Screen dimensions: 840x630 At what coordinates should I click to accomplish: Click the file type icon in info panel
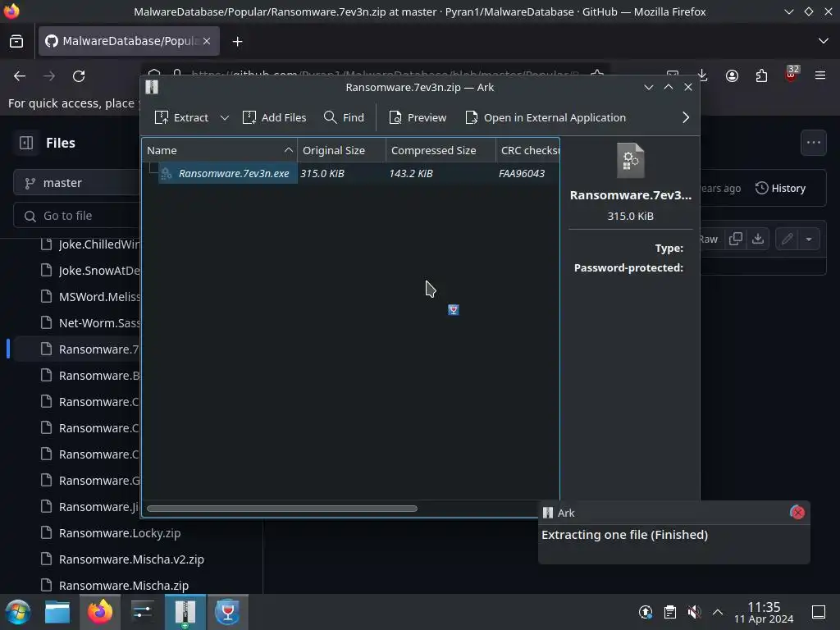click(x=631, y=160)
